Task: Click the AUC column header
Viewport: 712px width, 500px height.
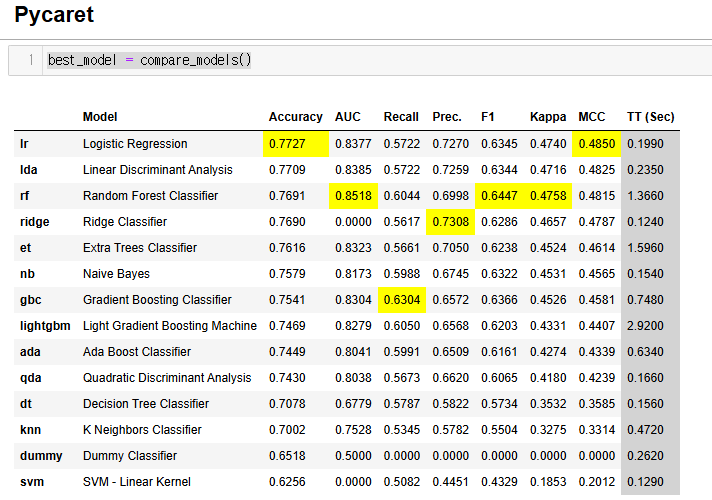Action: [x=348, y=117]
